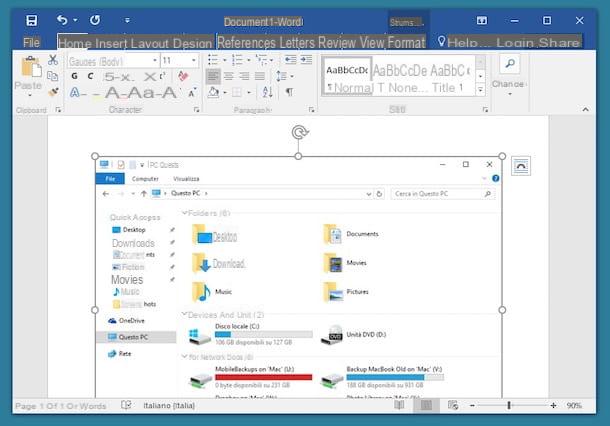Click the Redo/Repeat icon
The width and height of the screenshot is (610, 426).
tap(95, 20)
